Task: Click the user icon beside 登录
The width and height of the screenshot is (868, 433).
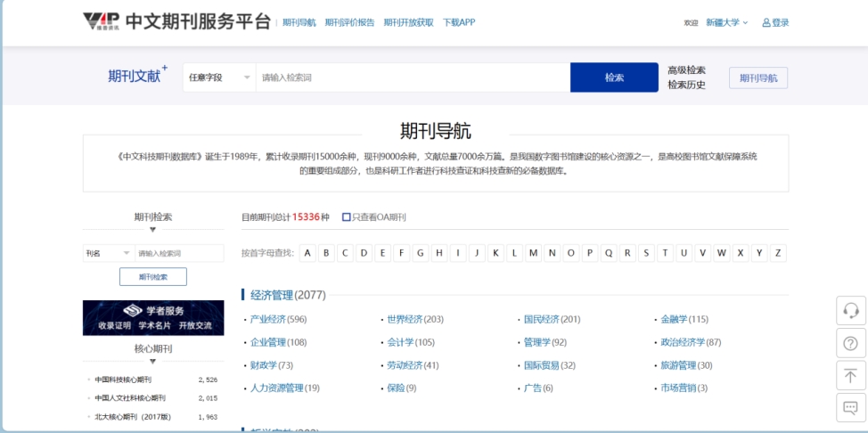Action: pos(766,22)
